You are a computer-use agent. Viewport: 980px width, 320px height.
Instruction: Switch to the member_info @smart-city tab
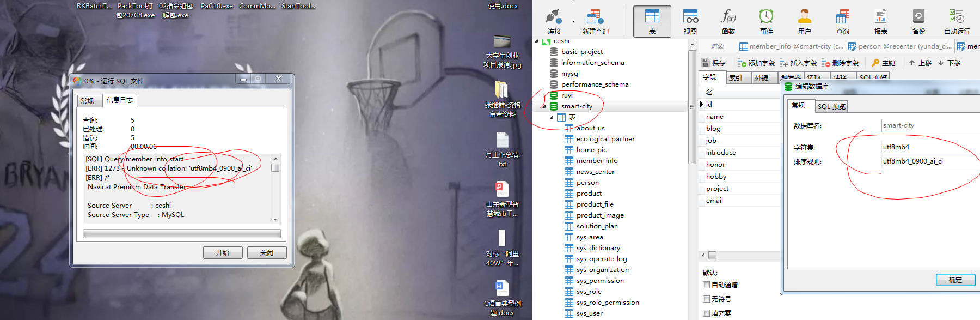click(791, 46)
